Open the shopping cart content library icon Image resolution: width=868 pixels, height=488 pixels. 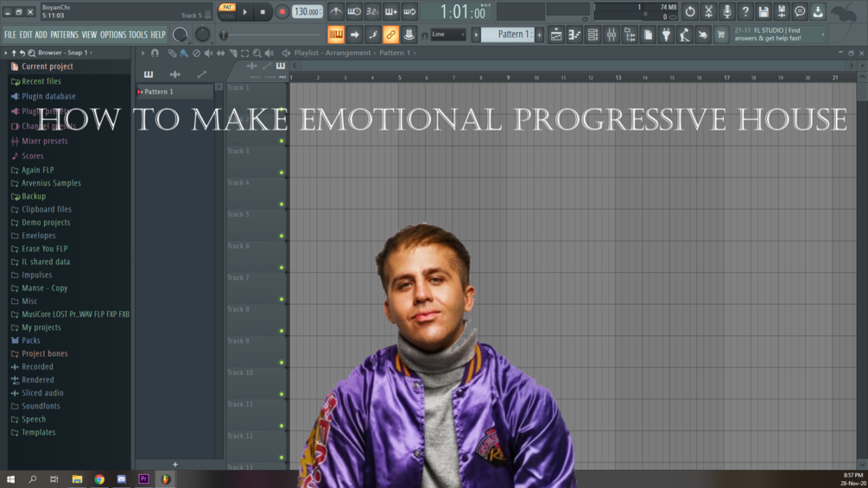tap(721, 35)
